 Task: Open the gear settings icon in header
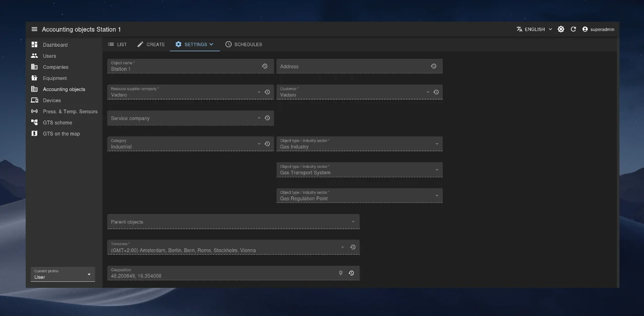click(x=561, y=30)
